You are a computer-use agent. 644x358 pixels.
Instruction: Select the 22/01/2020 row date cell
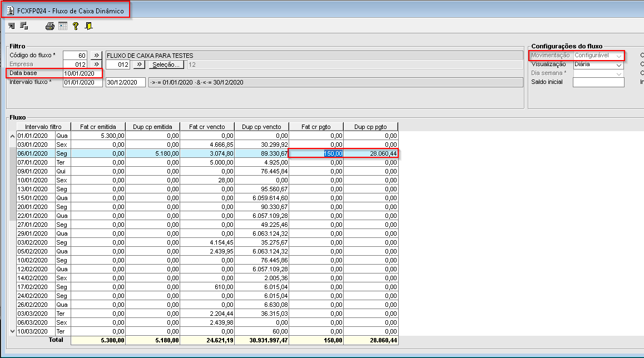click(x=36, y=216)
